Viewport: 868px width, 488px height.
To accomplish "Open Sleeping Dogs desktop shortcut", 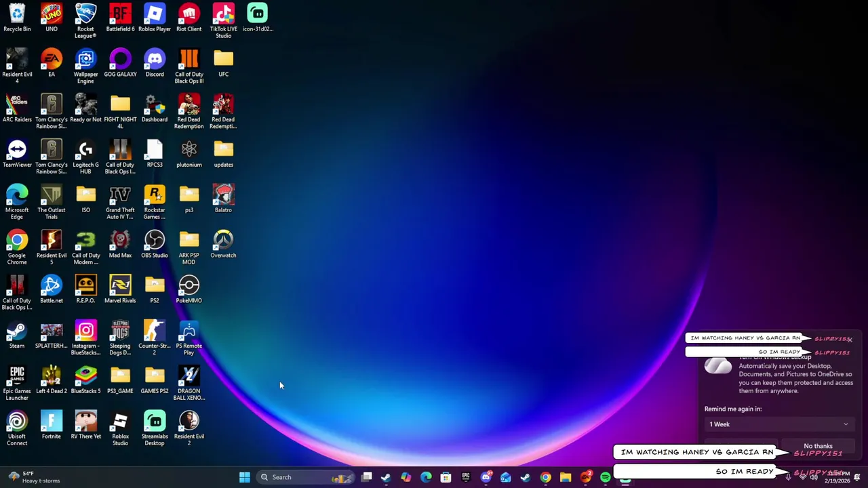I will pyautogui.click(x=120, y=338).
